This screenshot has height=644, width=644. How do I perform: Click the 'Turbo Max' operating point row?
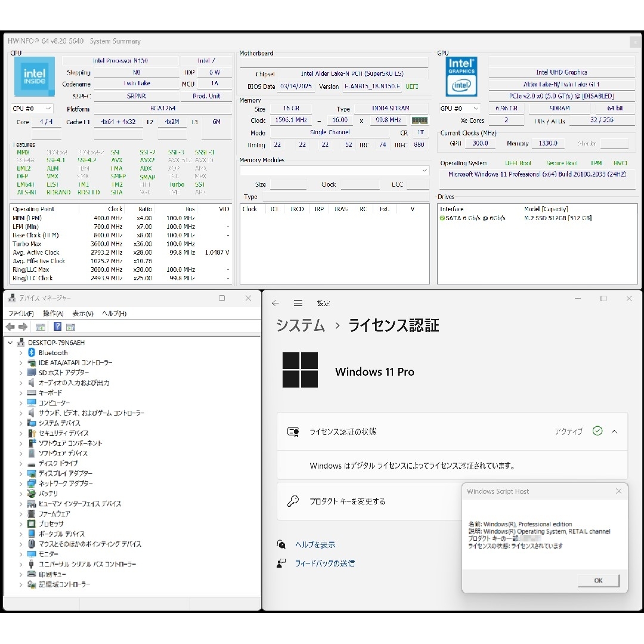tap(120, 244)
